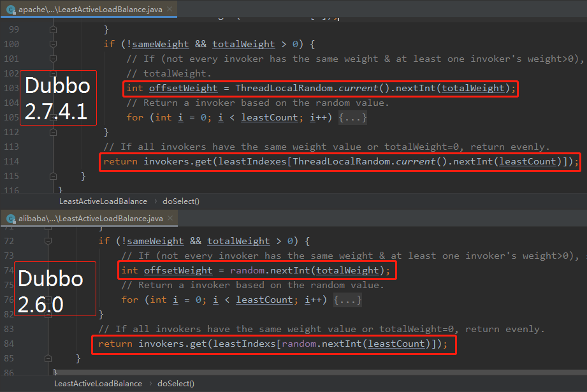
Task: Close the apache LeastActiveLoadBalance.java tab
Action: pyautogui.click(x=170, y=9)
